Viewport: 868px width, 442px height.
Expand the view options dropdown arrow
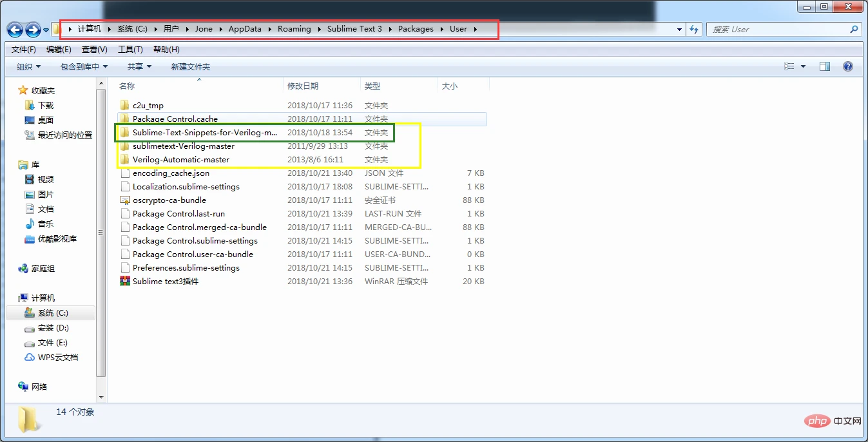point(803,66)
